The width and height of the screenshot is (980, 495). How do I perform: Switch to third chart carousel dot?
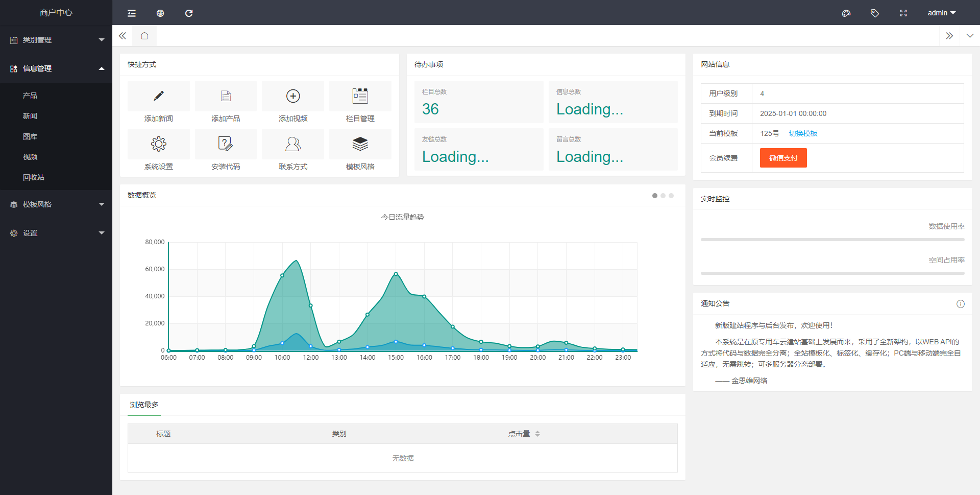pyautogui.click(x=671, y=196)
